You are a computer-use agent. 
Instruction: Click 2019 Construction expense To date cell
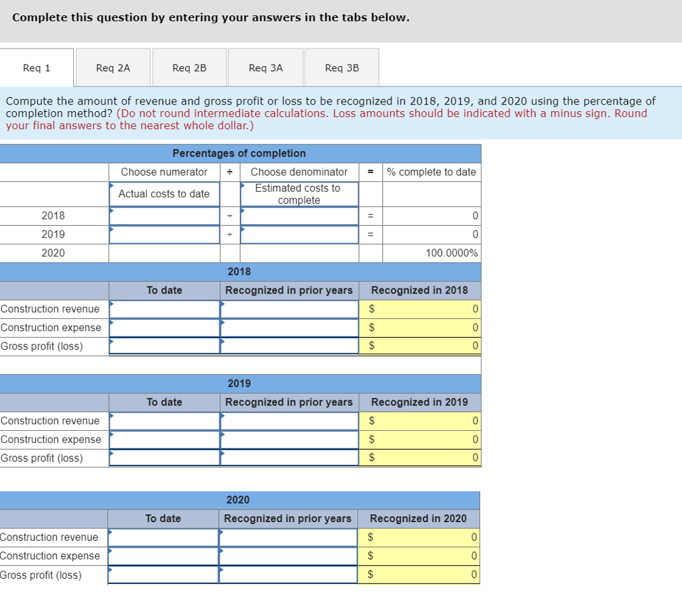point(165,440)
